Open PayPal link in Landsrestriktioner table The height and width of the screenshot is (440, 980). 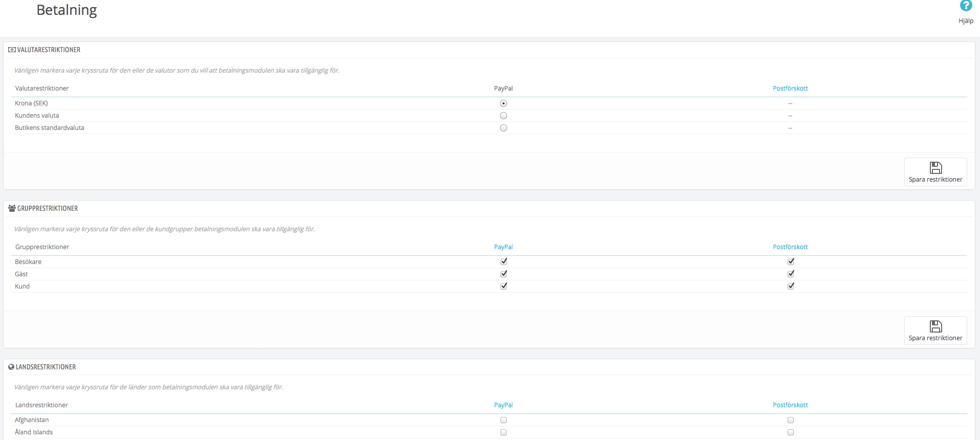click(503, 405)
